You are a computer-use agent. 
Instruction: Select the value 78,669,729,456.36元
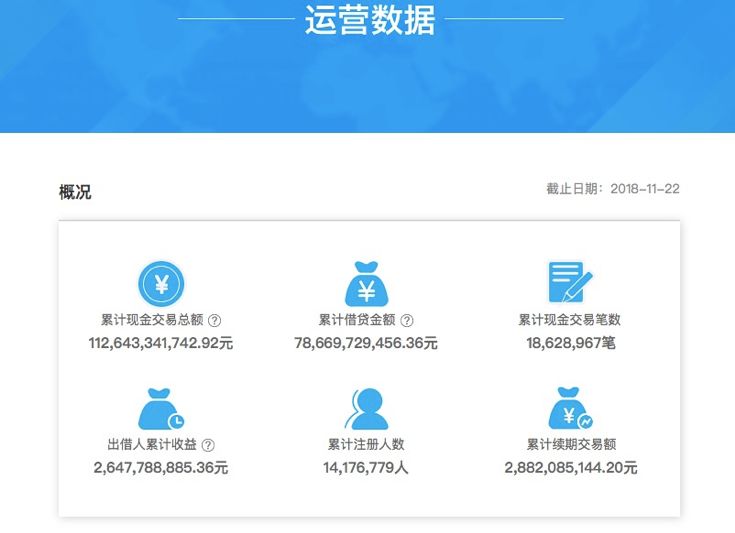[x=366, y=343]
